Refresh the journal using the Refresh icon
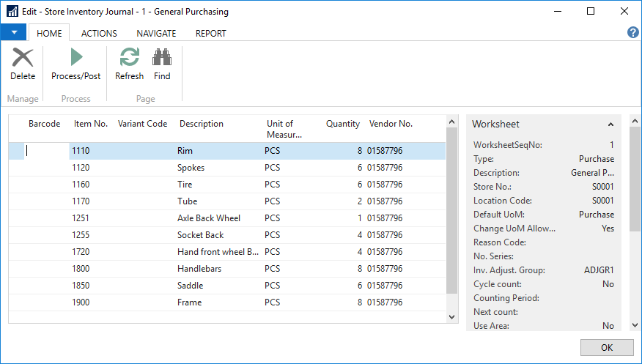The width and height of the screenshot is (642, 364). (x=130, y=59)
